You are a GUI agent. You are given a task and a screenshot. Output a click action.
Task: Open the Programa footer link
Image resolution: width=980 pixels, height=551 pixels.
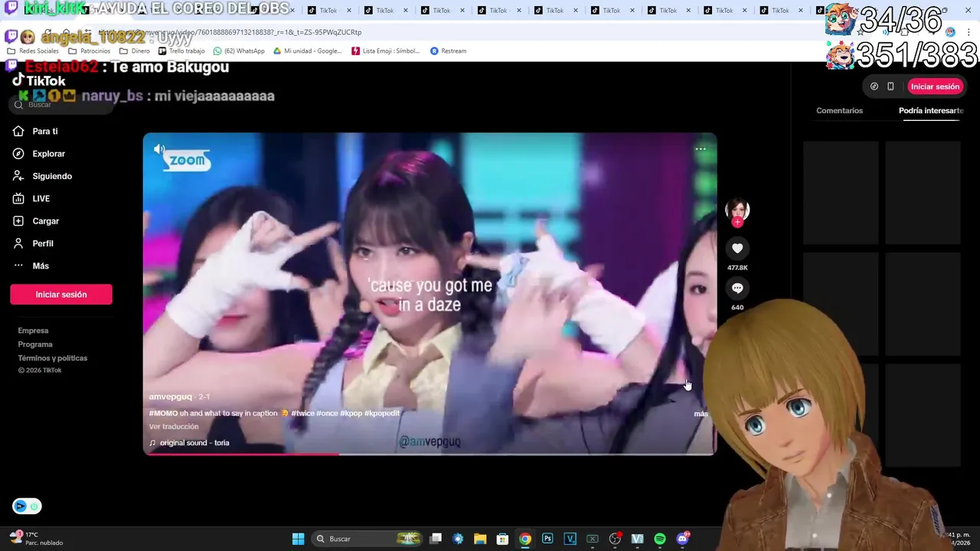click(x=35, y=344)
